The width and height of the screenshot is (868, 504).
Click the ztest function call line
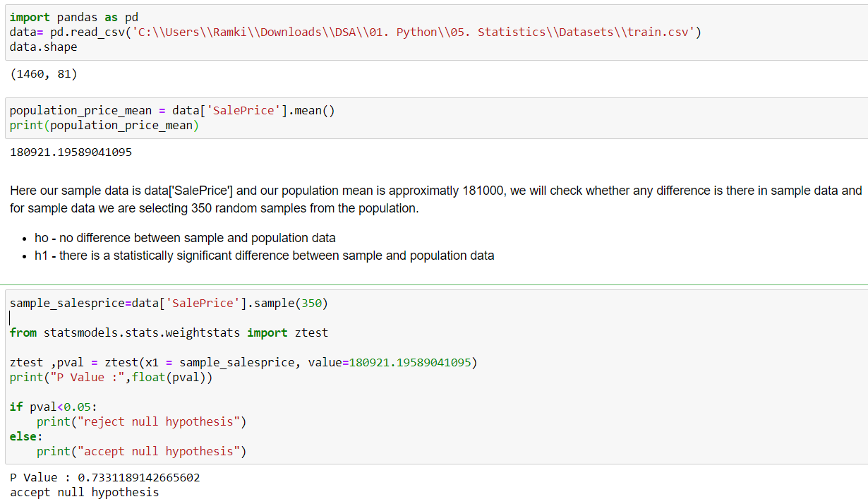pyautogui.click(x=243, y=363)
